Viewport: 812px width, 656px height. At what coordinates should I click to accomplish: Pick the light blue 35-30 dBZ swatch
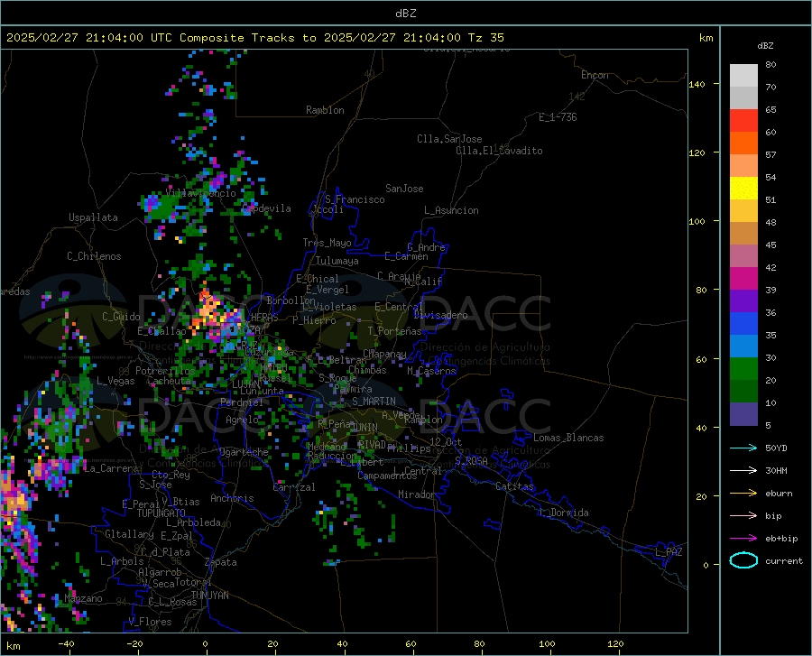pyautogui.click(x=743, y=346)
